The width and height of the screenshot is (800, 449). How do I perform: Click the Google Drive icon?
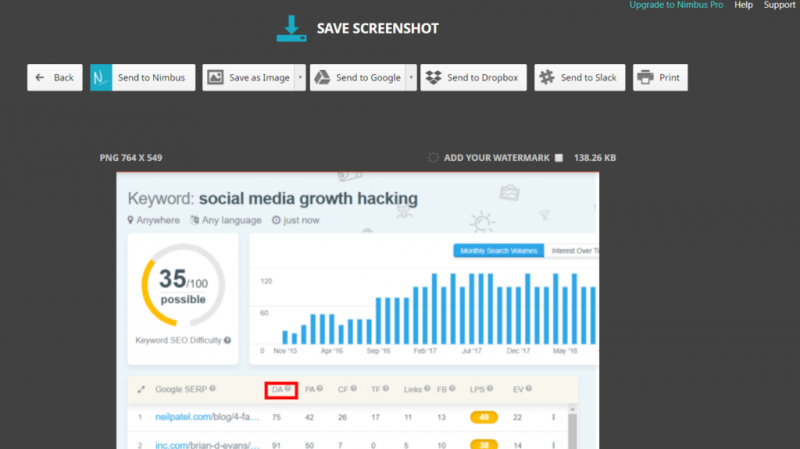pyautogui.click(x=322, y=78)
